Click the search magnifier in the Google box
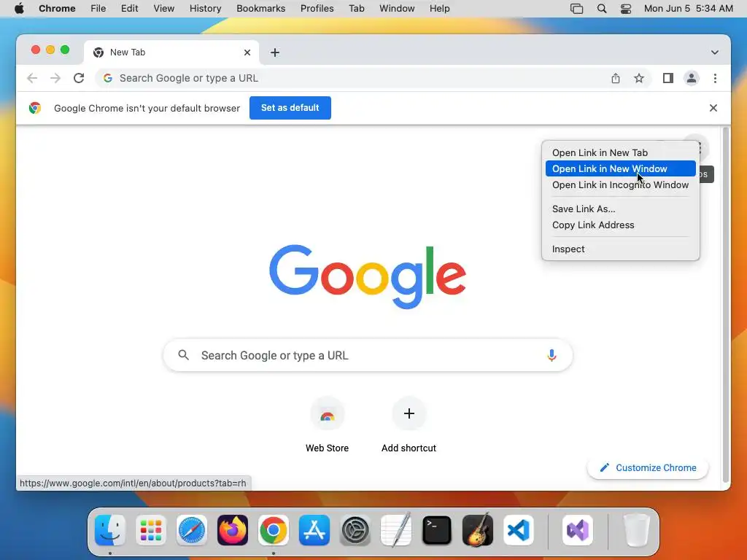The image size is (747, 560). [183, 355]
